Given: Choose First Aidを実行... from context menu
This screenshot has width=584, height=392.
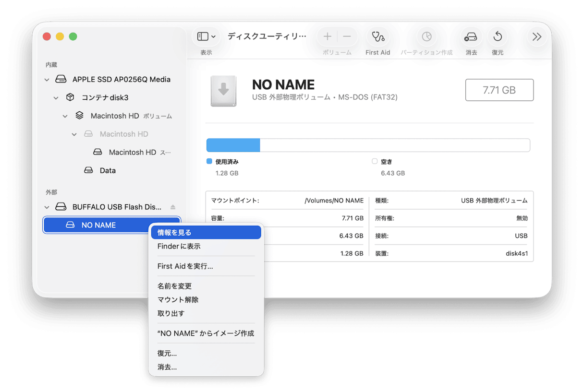Looking at the screenshot, I should tap(206, 266).
